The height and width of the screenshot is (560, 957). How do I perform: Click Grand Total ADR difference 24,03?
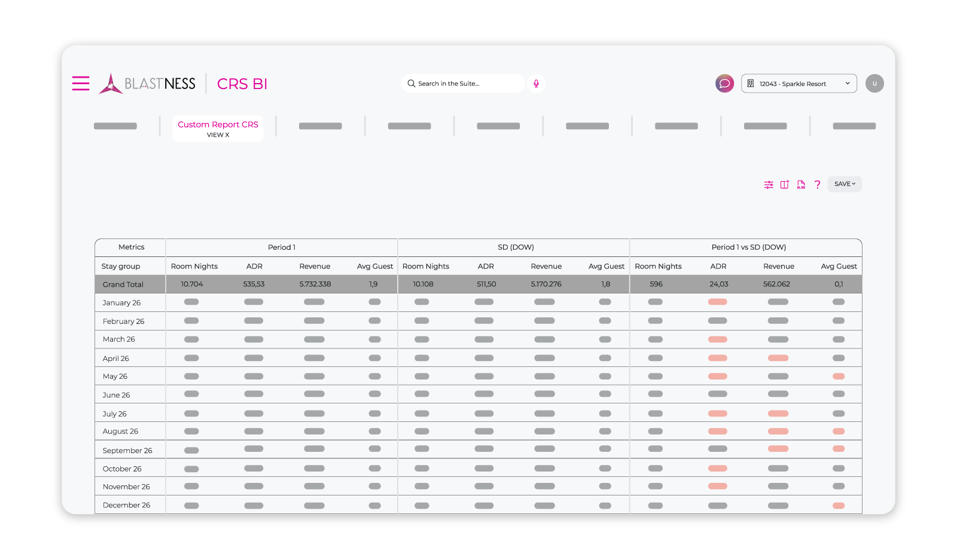point(719,284)
